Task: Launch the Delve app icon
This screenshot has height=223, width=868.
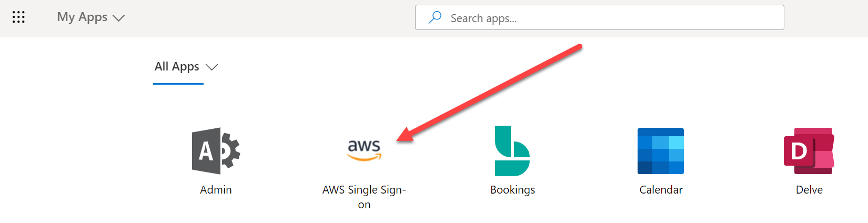Action: pos(809,151)
